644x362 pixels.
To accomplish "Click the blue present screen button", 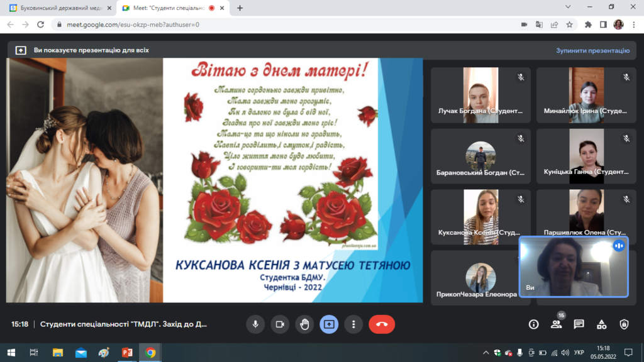I will 329,324.
